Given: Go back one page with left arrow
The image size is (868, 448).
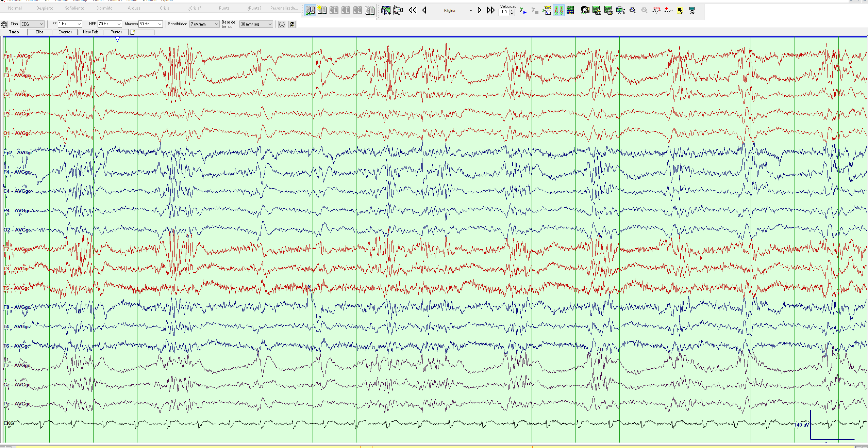Looking at the screenshot, I should (x=424, y=10).
